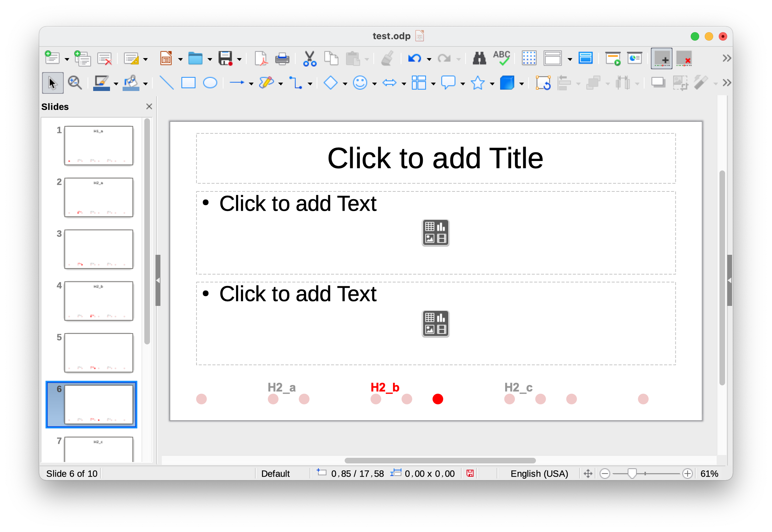Expand the Symbol Shapes smiley dropdown
Screen dimensions: 772x532
[374, 84]
